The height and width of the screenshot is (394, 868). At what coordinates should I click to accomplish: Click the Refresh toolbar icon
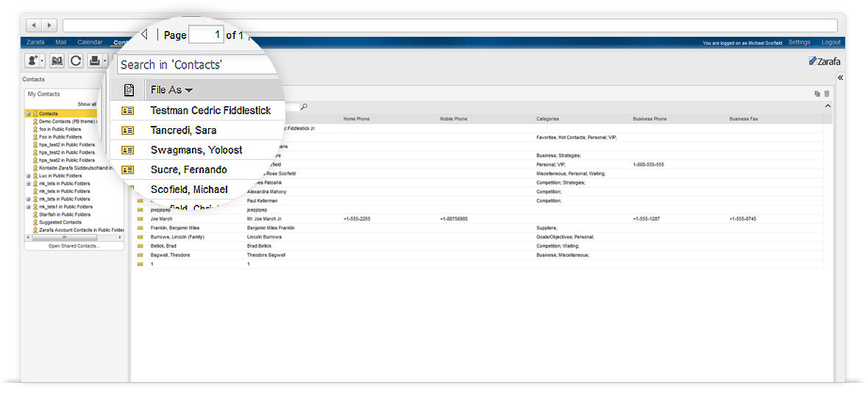[x=76, y=61]
